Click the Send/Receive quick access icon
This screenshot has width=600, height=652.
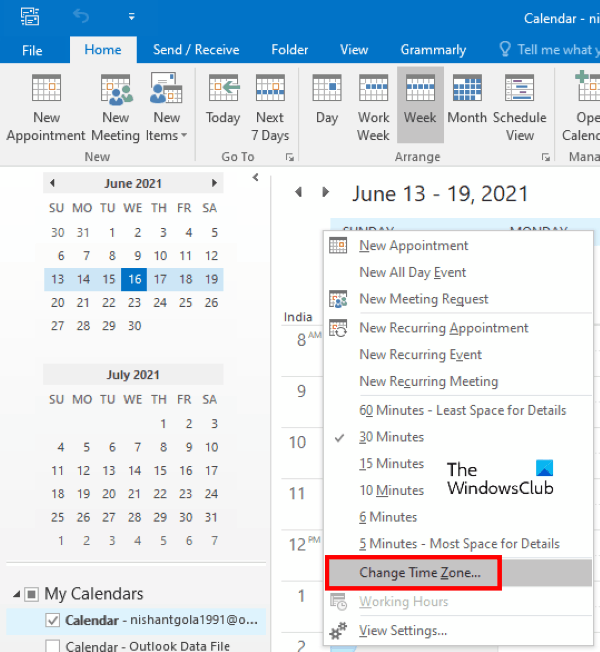[x=30, y=17]
